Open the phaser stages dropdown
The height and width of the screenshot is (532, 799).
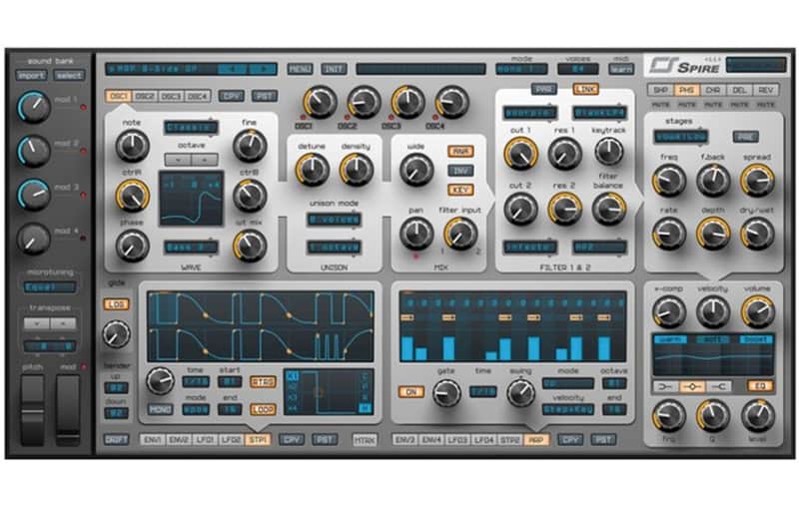point(681,137)
